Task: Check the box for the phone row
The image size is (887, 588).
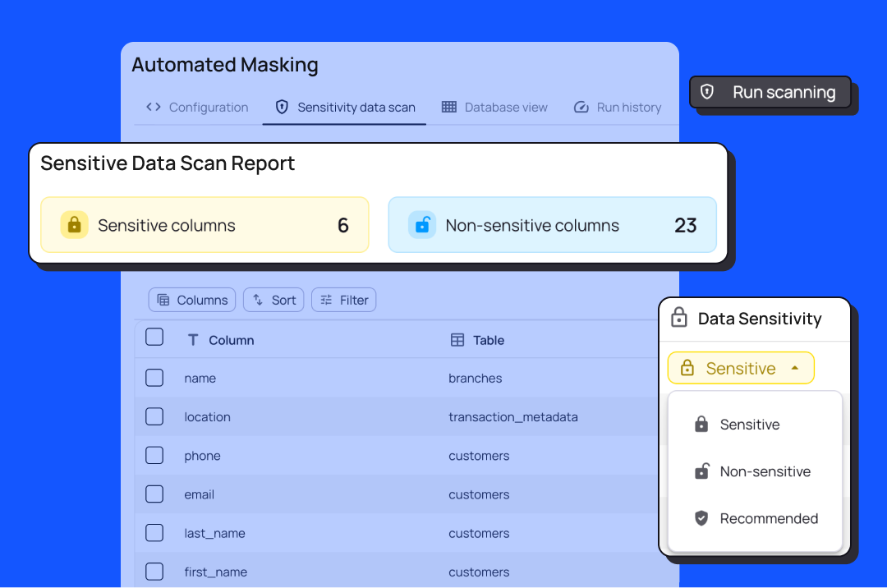Action: coord(154,455)
